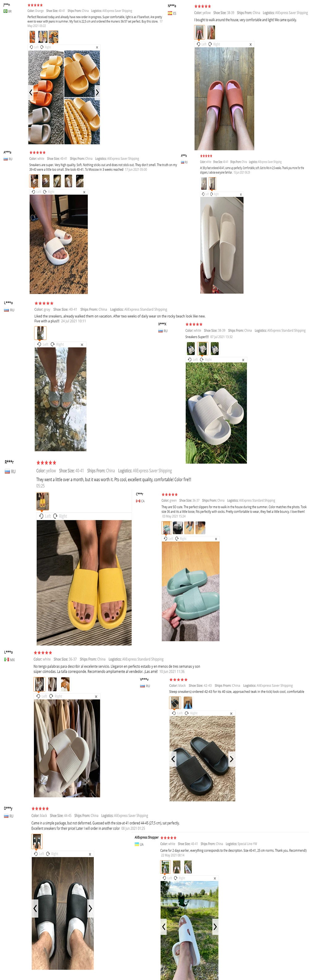Rotate L***o's gray slippers photo left

[x=43, y=344]
